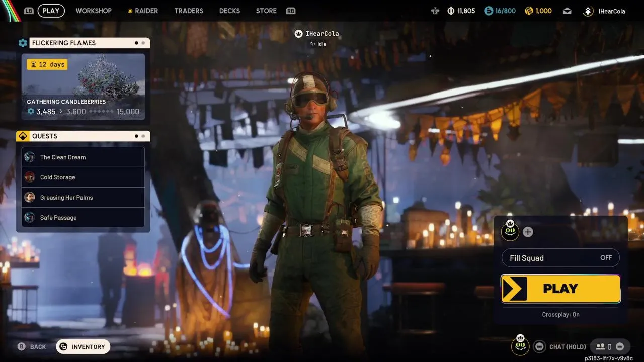Switch to the second Flickering Flames page dot
The image size is (644, 362).
pyautogui.click(x=143, y=43)
